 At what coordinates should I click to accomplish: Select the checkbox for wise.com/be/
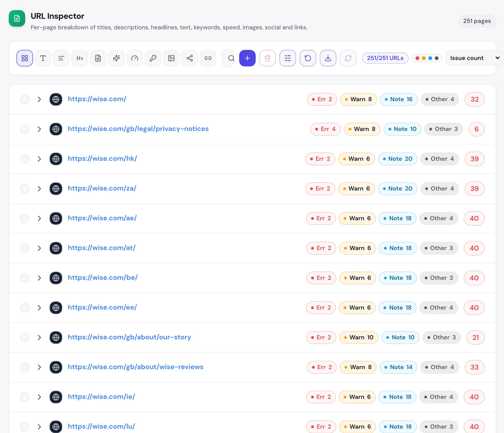click(25, 278)
